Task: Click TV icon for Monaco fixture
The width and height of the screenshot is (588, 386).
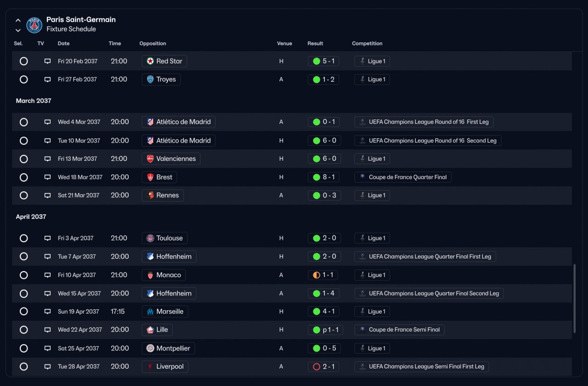Action: (x=47, y=275)
